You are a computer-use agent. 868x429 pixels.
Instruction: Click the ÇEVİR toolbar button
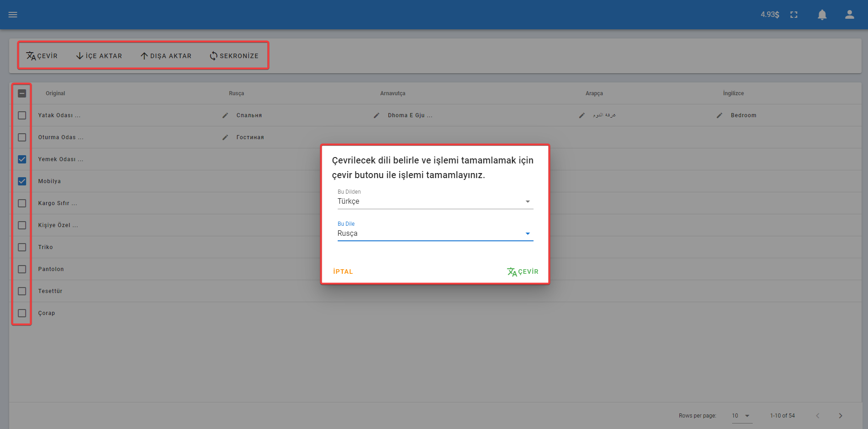(42, 56)
